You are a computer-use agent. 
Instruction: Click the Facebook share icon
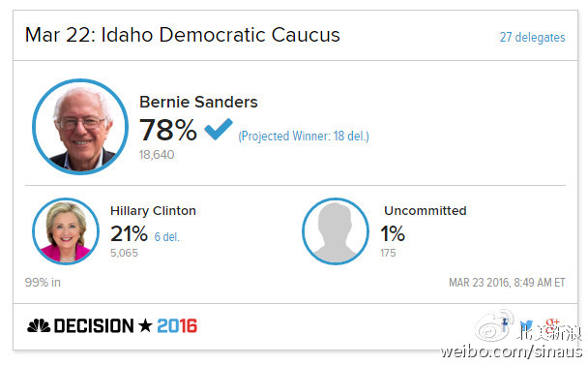[505, 324]
